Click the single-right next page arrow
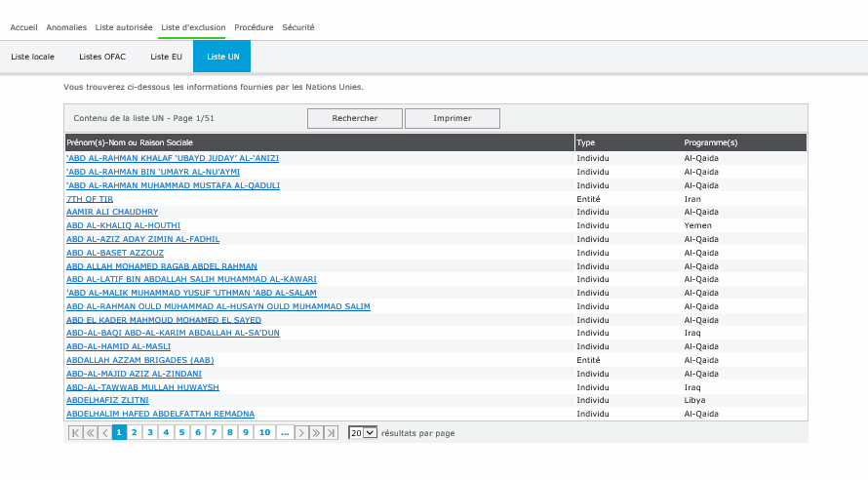868x480 pixels. tap(302, 432)
